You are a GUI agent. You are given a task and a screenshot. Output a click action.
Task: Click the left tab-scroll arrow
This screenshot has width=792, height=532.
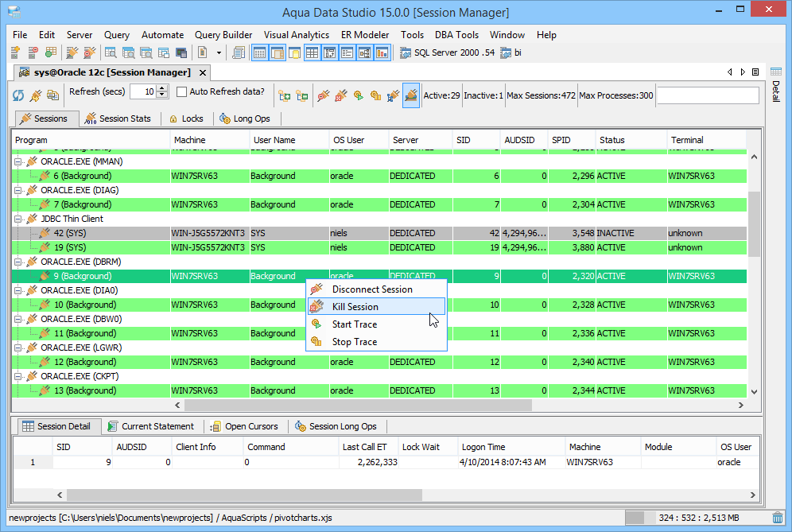click(x=730, y=72)
